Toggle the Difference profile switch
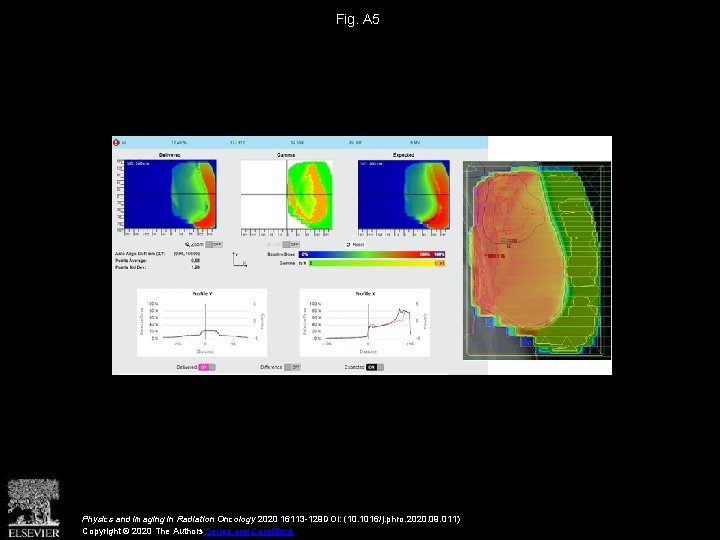Viewport: 720px width, 540px height. coord(292,367)
